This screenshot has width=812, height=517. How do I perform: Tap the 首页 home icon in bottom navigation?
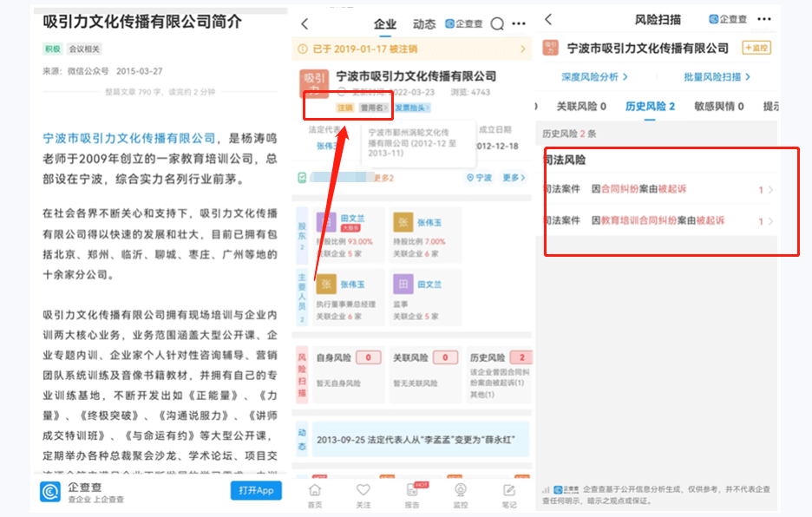pos(315,492)
